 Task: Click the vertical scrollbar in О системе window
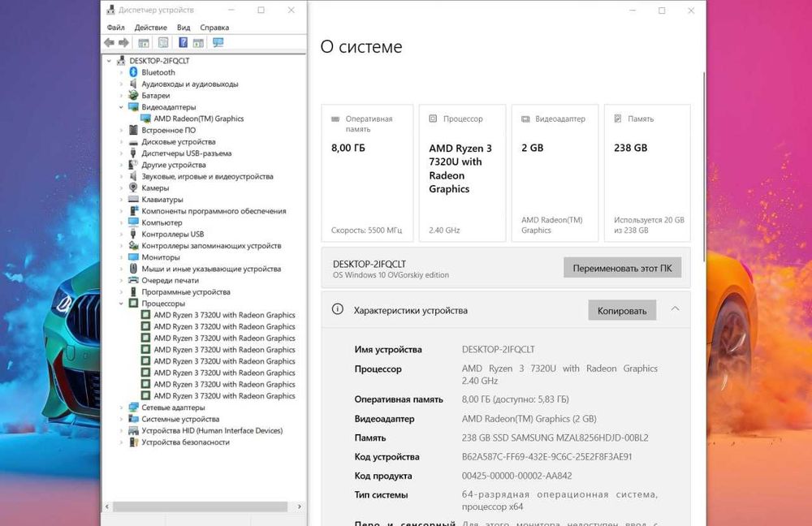point(704,166)
